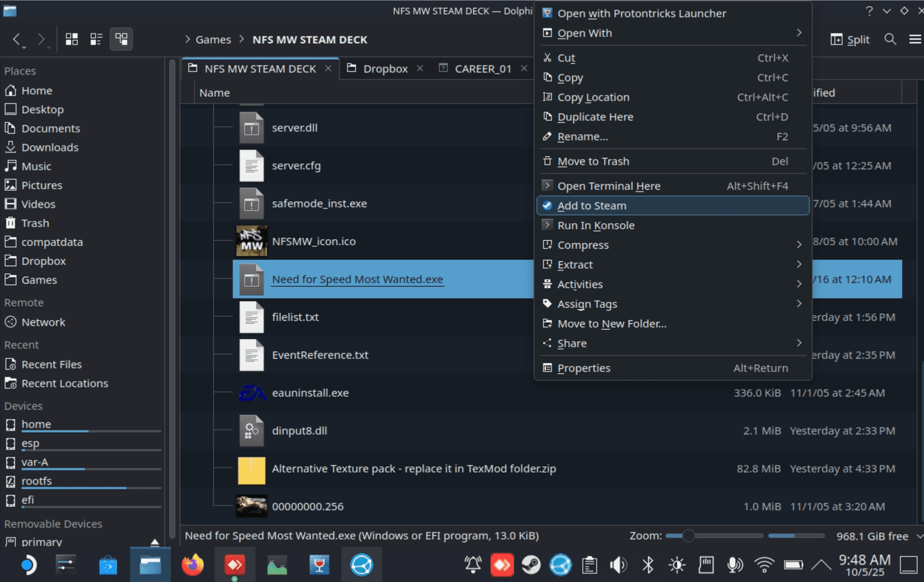
Task: Click Games in the breadcrumb path
Action: (x=213, y=40)
